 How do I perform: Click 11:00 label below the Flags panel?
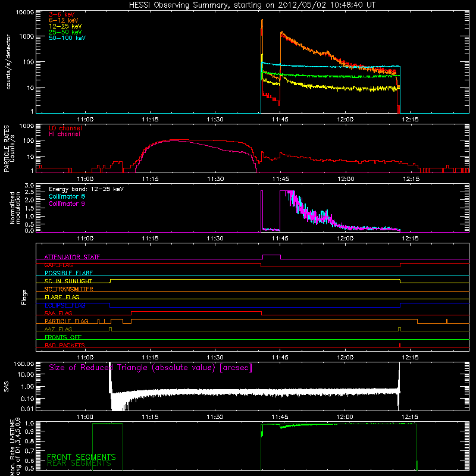pos(85,358)
